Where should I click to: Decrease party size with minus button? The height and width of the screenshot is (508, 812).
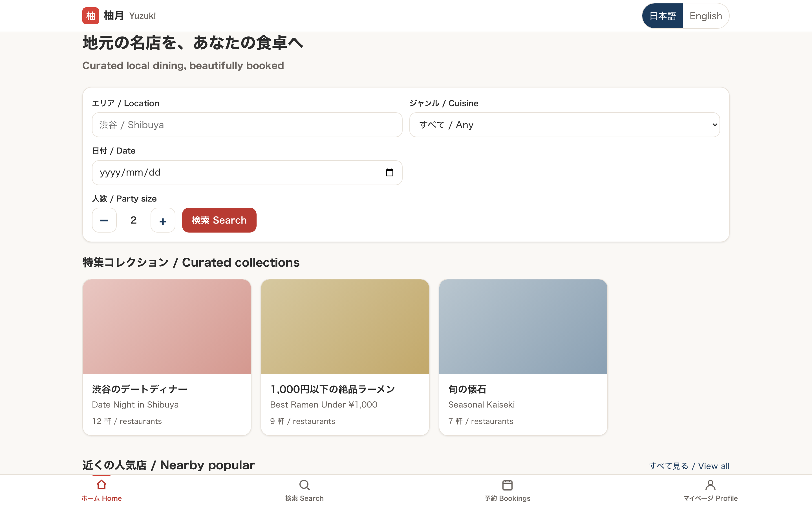tap(104, 220)
